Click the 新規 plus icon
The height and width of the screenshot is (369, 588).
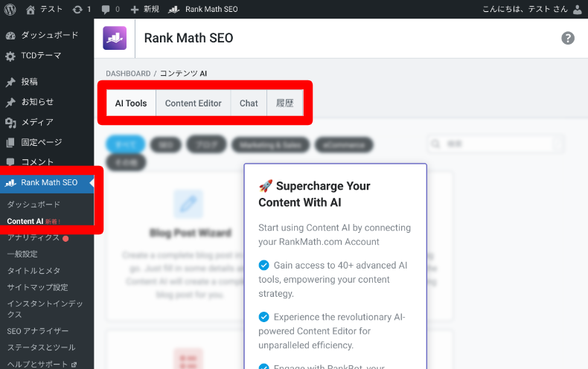[135, 9]
